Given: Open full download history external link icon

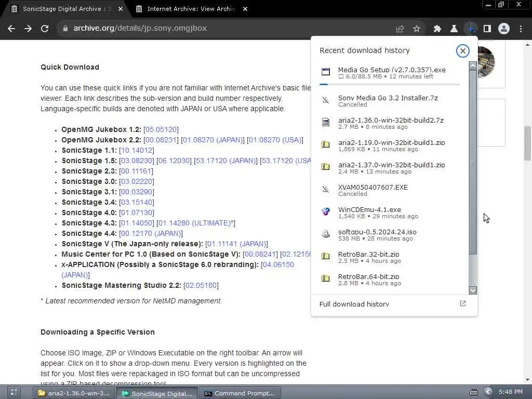Looking at the screenshot, I should 462,303.
